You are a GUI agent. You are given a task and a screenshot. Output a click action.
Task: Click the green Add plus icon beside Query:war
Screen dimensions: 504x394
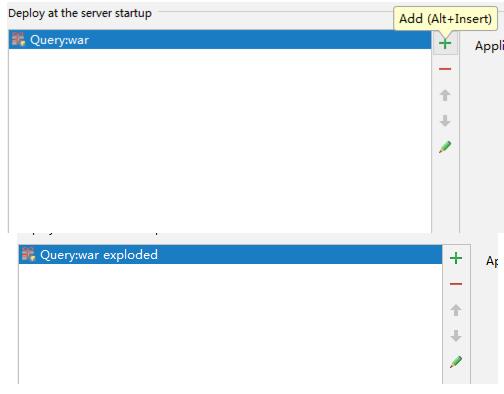445,43
